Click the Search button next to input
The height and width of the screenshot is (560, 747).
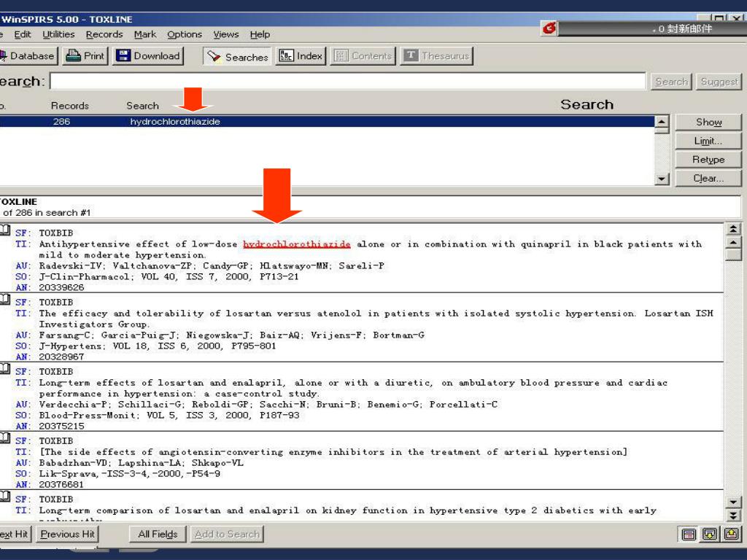[672, 82]
